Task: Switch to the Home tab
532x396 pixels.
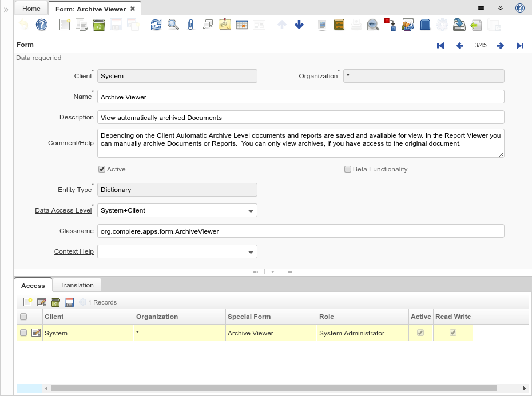Action: [x=31, y=9]
